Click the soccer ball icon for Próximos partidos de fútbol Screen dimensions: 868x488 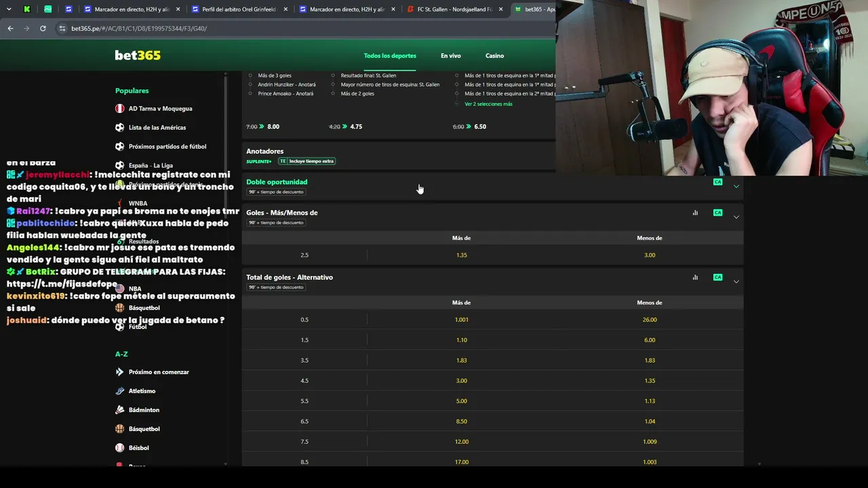point(119,146)
